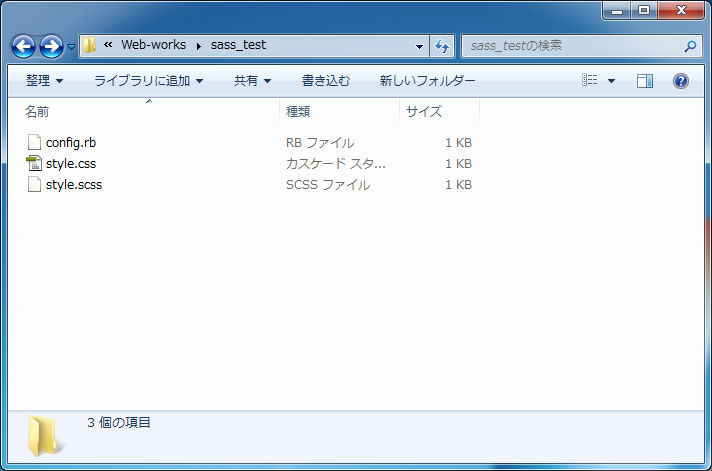
Task: Click the 1 KB size of config.rb
Action: pos(458,143)
